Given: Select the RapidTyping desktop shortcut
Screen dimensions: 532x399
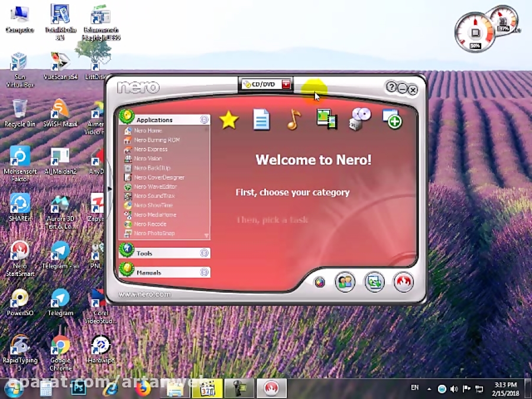Looking at the screenshot, I should [x=20, y=353].
